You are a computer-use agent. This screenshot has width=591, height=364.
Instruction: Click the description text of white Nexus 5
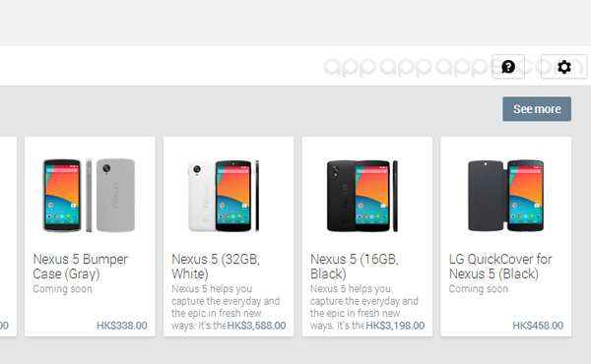pyautogui.click(x=226, y=307)
